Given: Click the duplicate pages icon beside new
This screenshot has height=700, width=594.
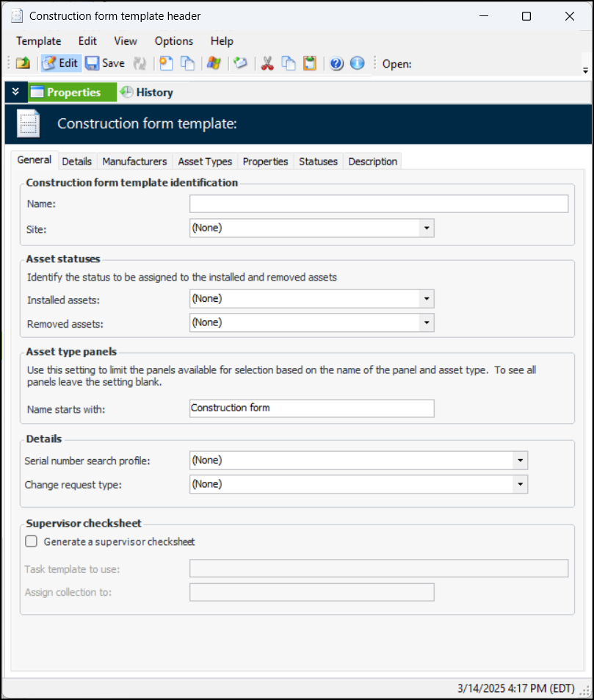Looking at the screenshot, I should pos(187,63).
